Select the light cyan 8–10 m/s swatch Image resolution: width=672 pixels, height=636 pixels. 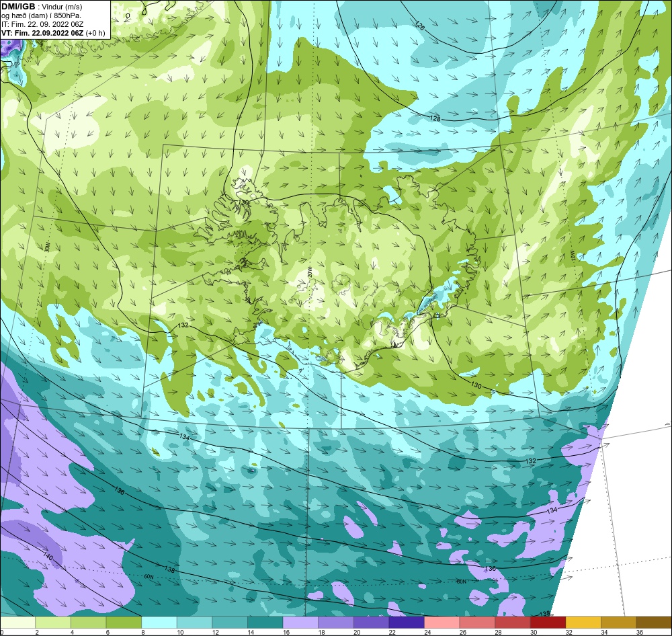[x=159, y=623]
